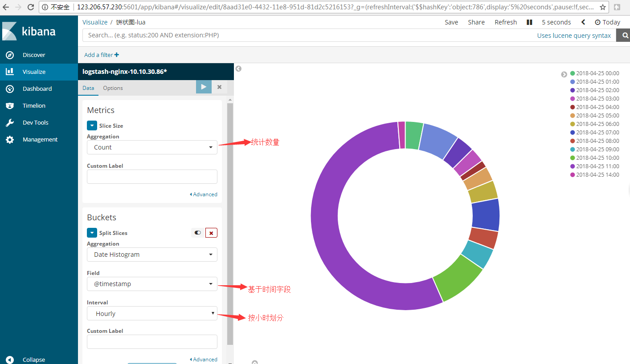The height and width of the screenshot is (364, 630).
Task: Pause auto-refresh with the pause icon
Action: click(x=529, y=22)
